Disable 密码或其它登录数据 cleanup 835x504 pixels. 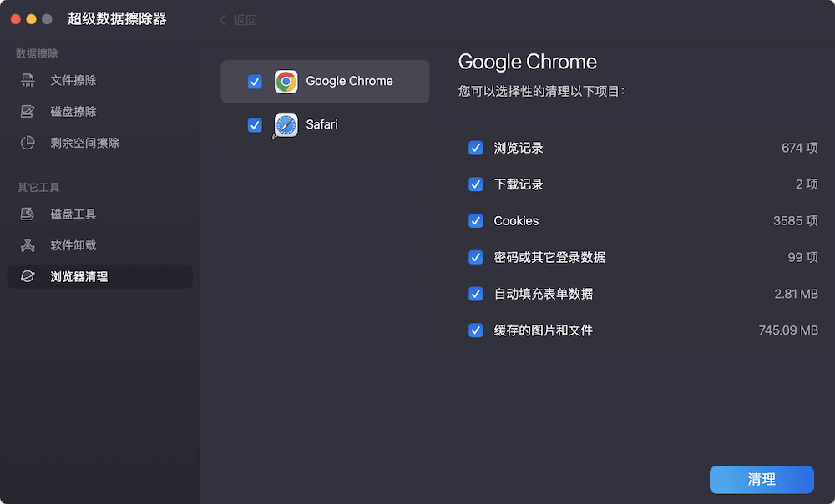[x=476, y=258]
